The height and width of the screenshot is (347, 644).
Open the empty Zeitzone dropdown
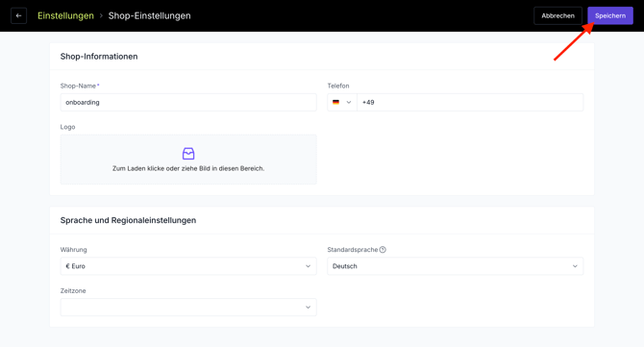[188, 308]
